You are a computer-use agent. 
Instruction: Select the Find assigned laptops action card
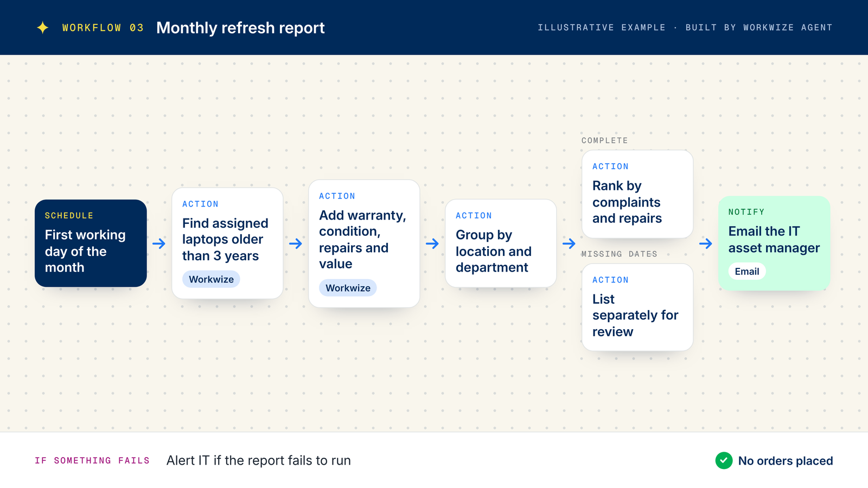click(x=227, y=243)
